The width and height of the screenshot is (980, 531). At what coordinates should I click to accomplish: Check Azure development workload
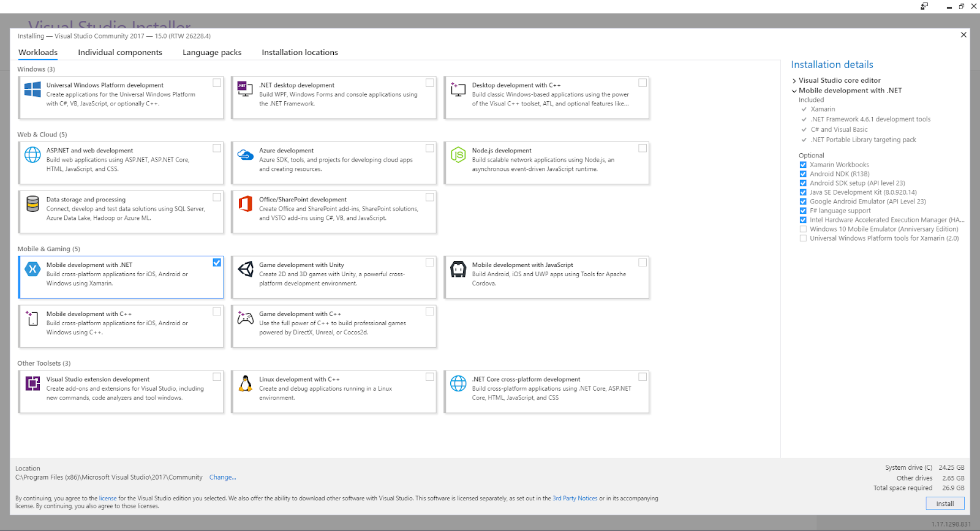point(429,148)
